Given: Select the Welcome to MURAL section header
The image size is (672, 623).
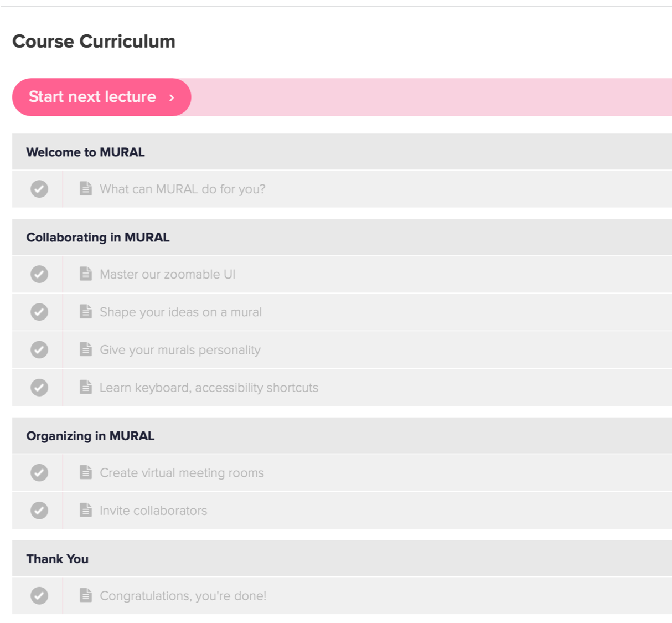Looking at the screenshot, I should pyautogui.click(x=342, y=152).
